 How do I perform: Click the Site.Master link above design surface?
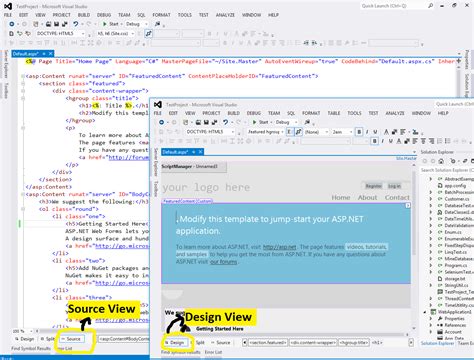(406, 158)
